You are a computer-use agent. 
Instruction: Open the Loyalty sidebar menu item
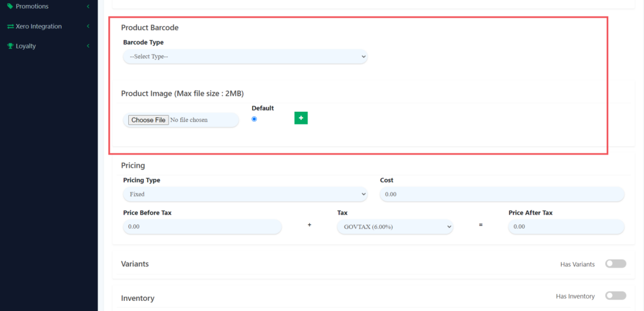tap(26, 46)
